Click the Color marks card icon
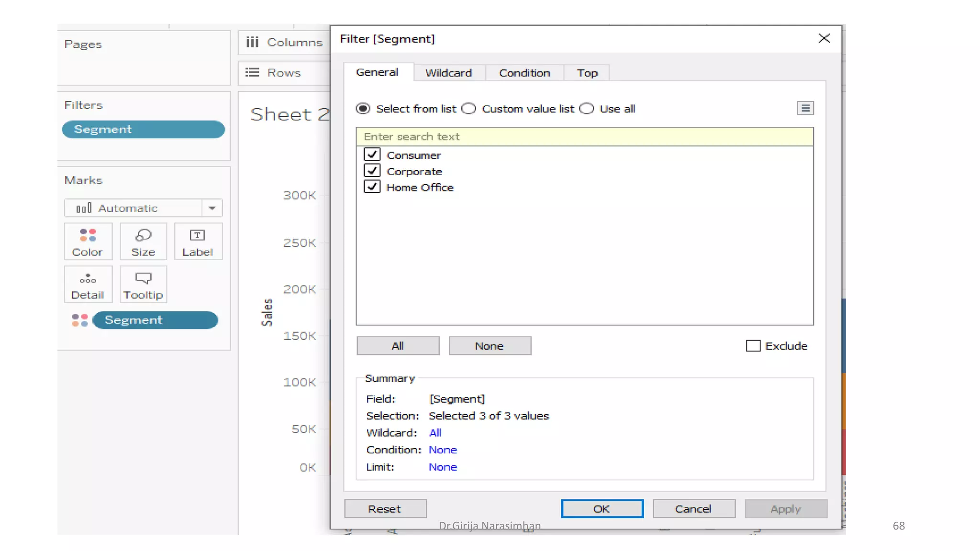This screenshot has width=980, height=551. [88, 235]
